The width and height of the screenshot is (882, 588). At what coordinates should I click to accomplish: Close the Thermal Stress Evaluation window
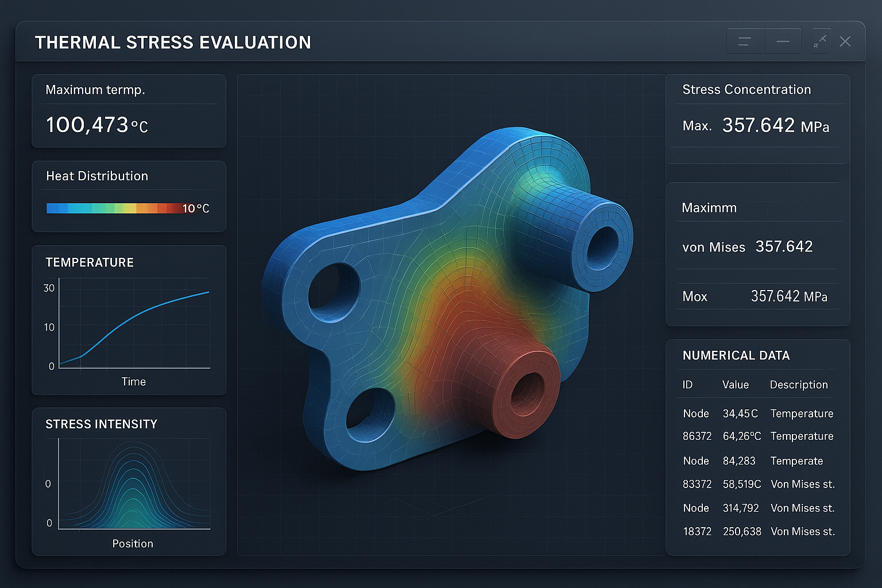tap(845, 41)
